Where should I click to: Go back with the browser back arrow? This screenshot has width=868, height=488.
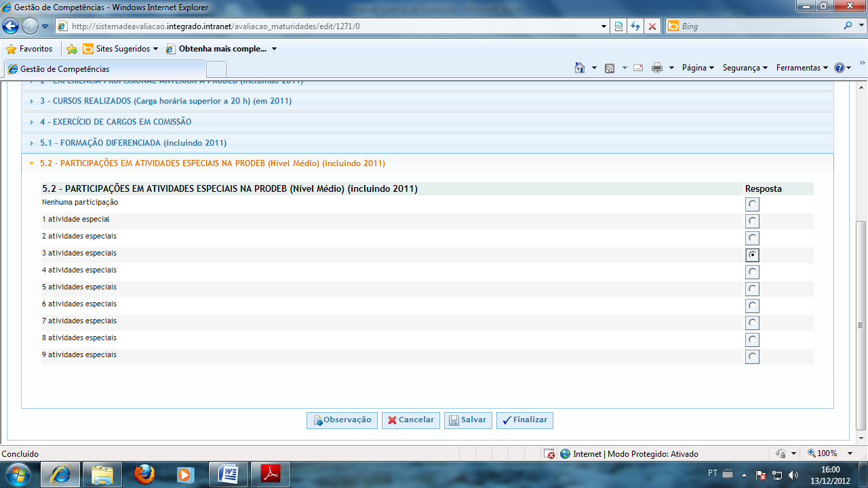click(11, 26)
